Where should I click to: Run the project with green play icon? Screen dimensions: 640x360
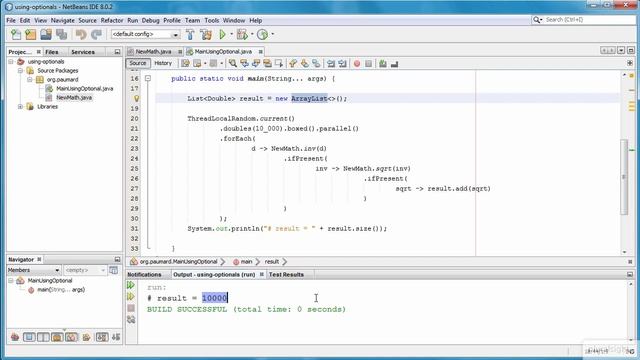[222, 35]
